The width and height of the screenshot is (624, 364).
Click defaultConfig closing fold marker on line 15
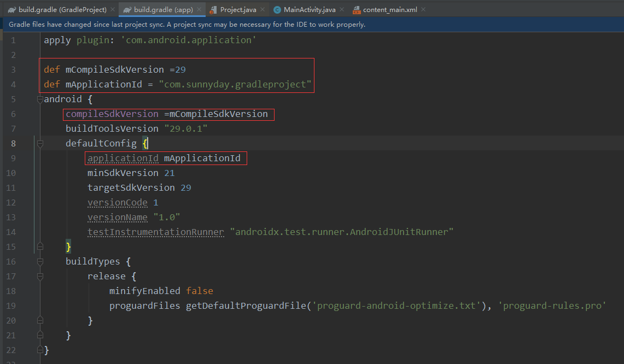tap(40, 246)
